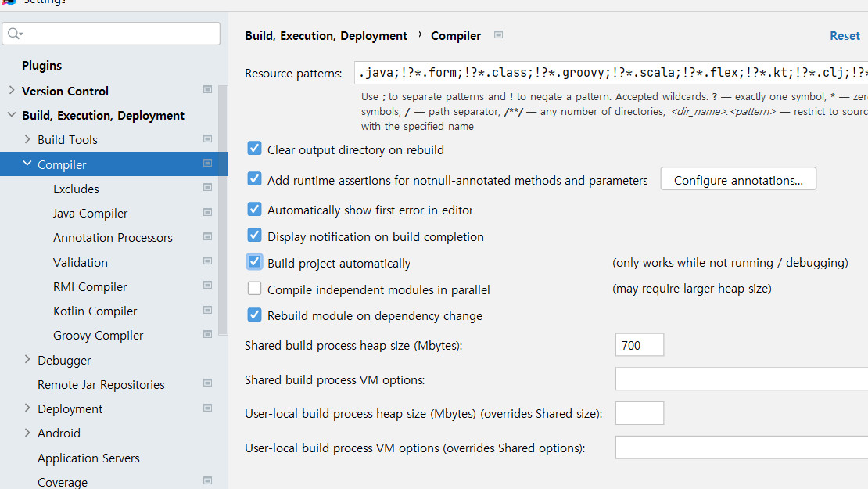Uncheck Clear output directory on rebuild

tap(254, 149)
